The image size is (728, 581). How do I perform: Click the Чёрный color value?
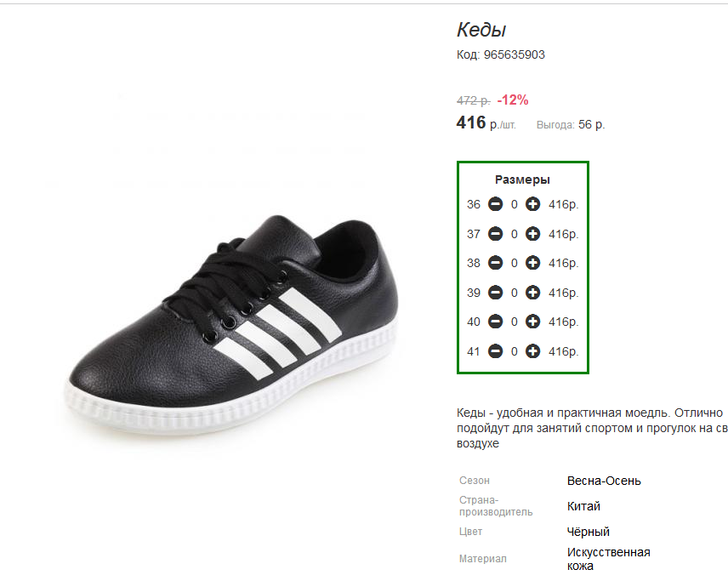coord(588,532)
